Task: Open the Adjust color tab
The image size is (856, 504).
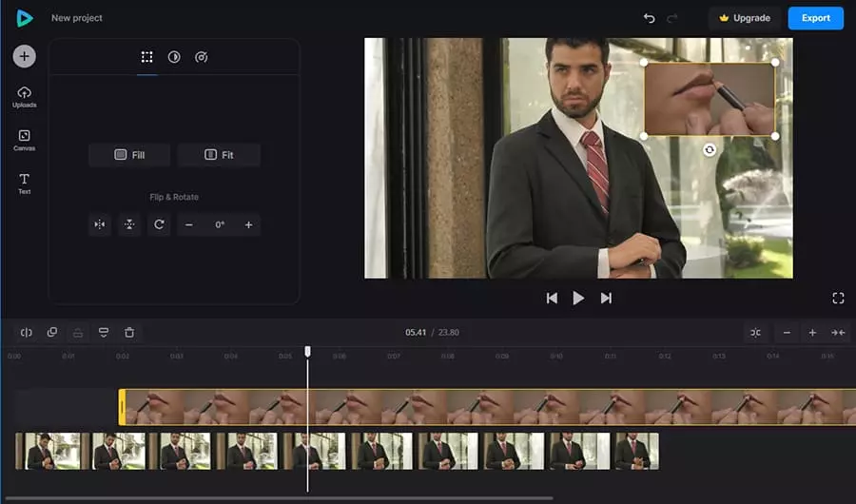Action: click(174, 57)
